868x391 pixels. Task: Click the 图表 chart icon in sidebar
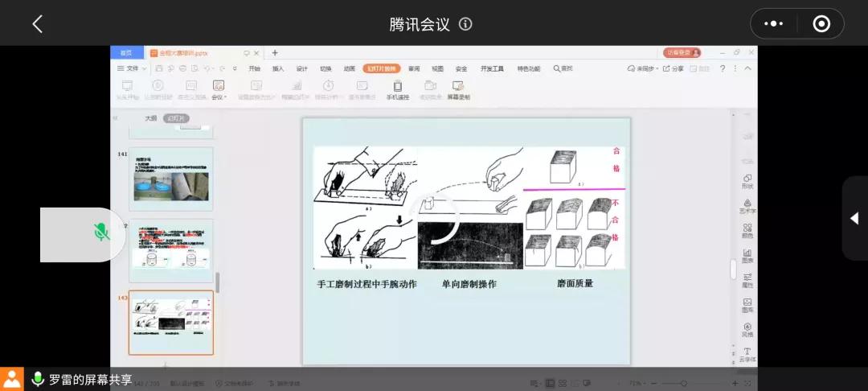(747, 255)
